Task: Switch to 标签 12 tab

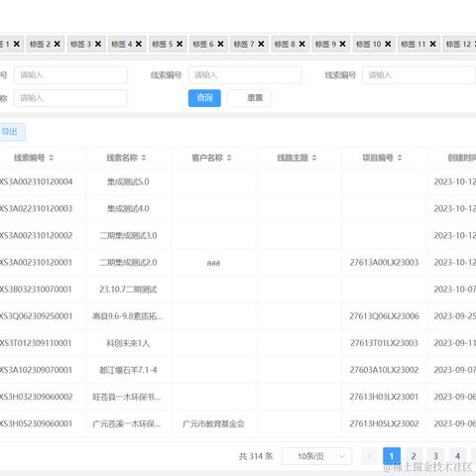Action: point(458,44)
